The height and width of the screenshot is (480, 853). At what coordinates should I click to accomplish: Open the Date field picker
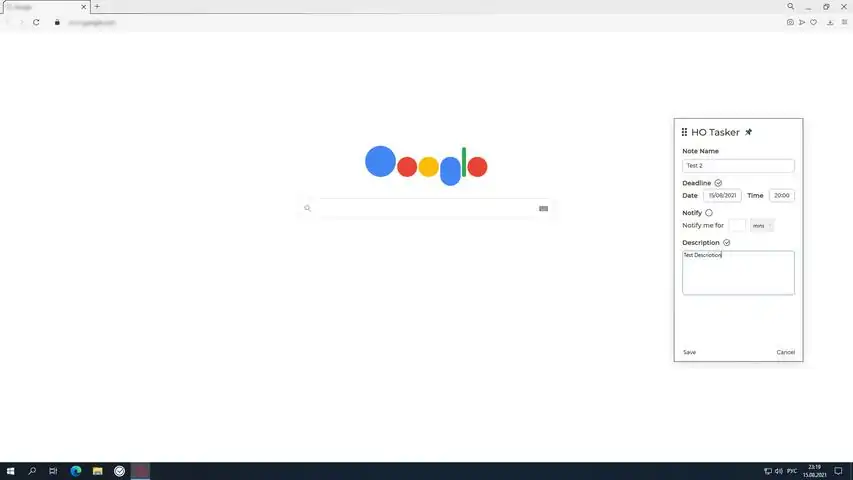[722, 195]
